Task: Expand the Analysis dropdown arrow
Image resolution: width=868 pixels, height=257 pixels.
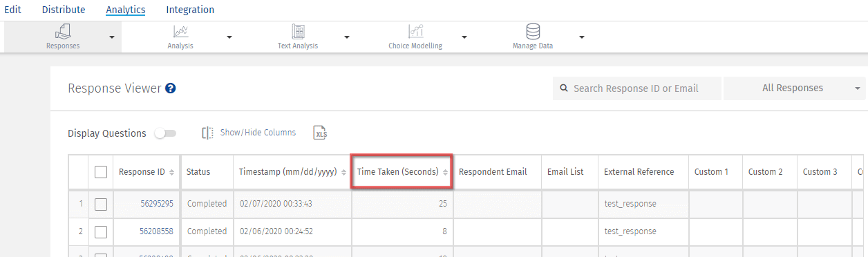Action: click(229, 37)
